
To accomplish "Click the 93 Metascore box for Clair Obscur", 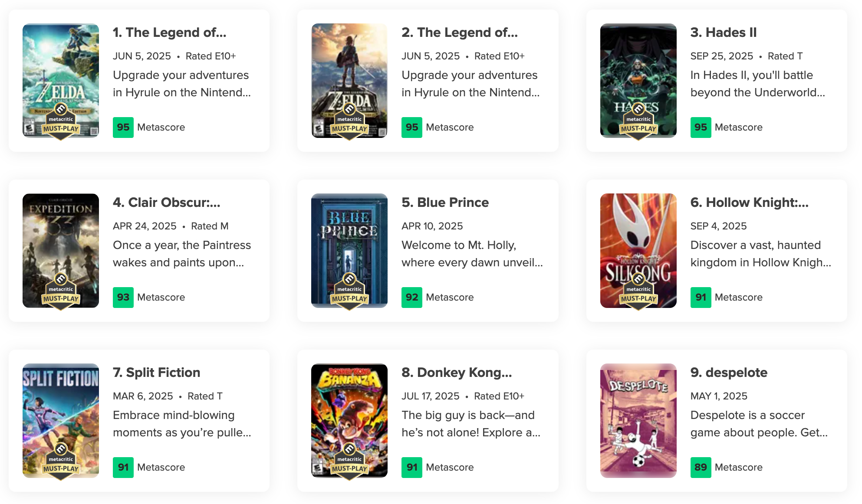I will click(x=123, y=298).
